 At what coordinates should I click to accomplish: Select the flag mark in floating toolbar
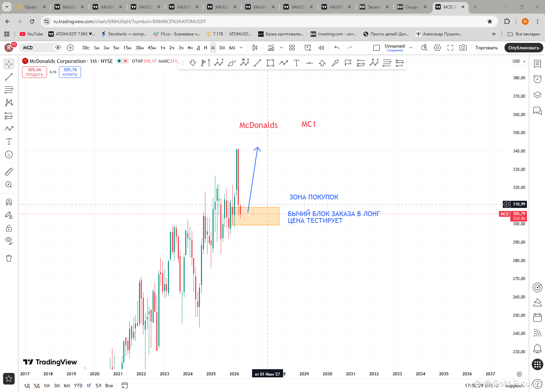pyautogui.click(x=348, y=63)
